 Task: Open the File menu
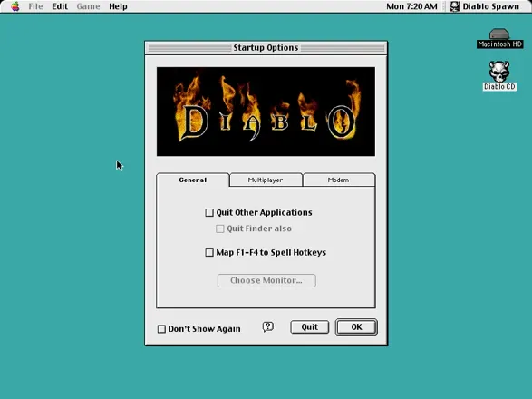(35, 6)
